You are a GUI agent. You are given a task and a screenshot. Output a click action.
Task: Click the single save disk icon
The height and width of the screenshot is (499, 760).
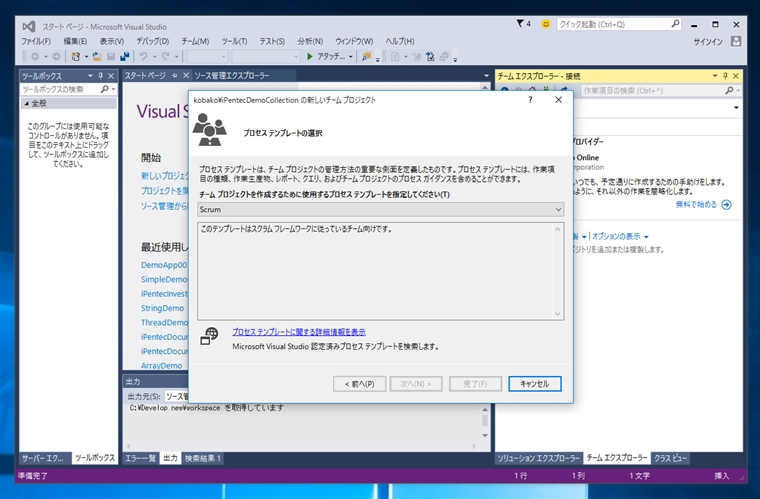(x=111, y=57)
